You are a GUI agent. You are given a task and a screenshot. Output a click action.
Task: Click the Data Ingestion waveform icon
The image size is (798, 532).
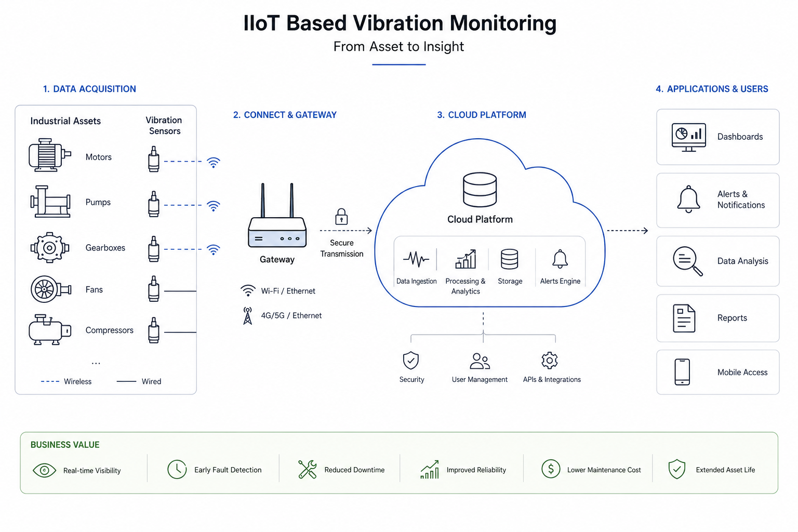[416, 259]
